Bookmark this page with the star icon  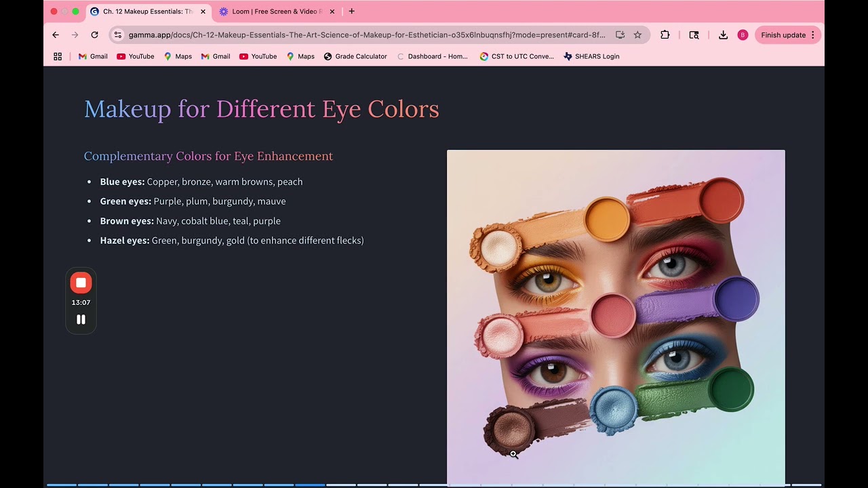click(x=637, y=35)
